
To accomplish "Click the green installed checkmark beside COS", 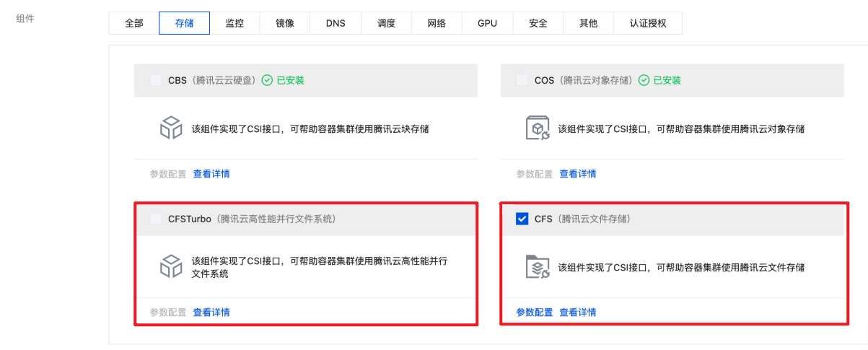I will [x=644, y=80].
